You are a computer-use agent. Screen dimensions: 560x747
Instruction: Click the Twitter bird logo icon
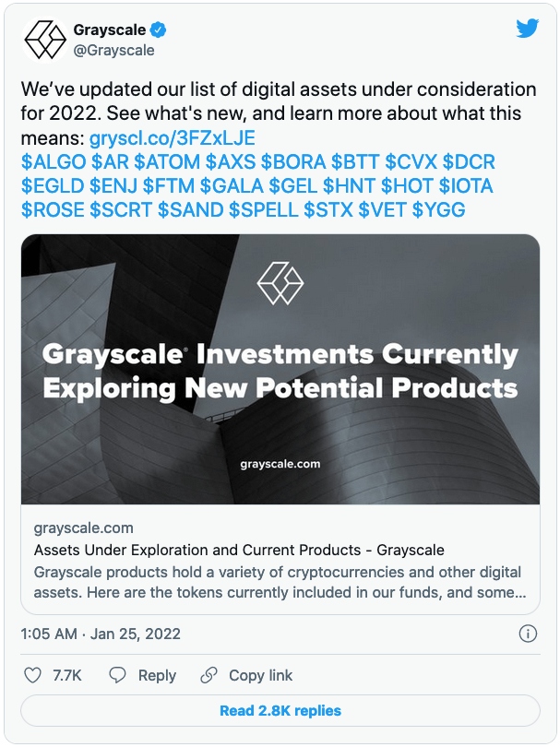528,28
